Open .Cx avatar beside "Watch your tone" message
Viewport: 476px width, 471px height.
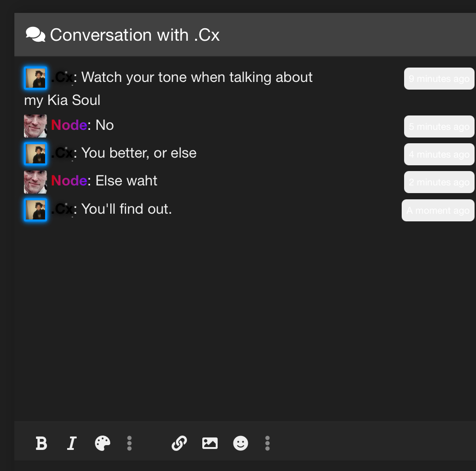[x=35, y=78]
